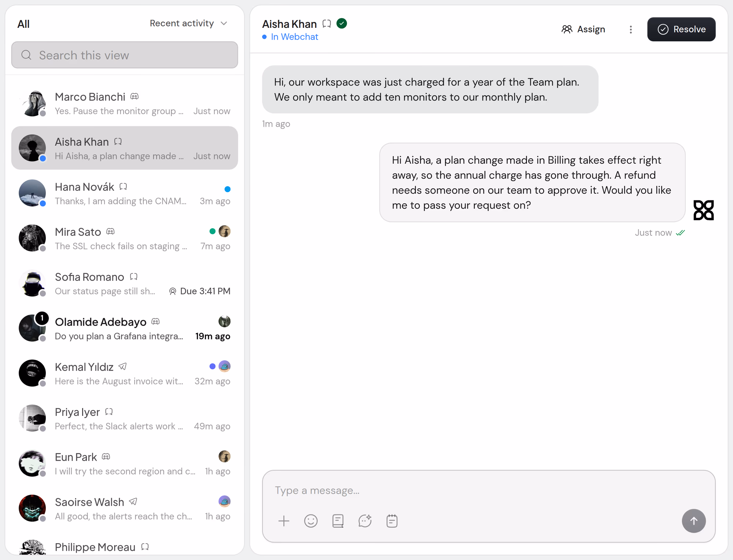Click the magnifier icon in search box
This screenshot has height=560, width=733.
tap(26, 55)
